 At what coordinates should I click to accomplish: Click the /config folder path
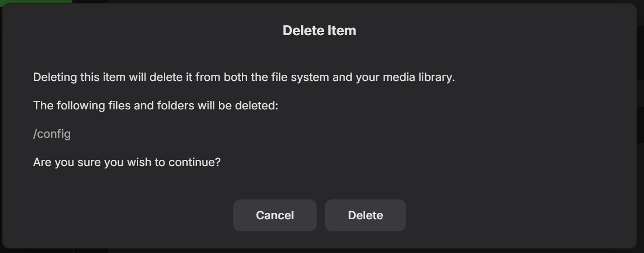click(52, 134)
